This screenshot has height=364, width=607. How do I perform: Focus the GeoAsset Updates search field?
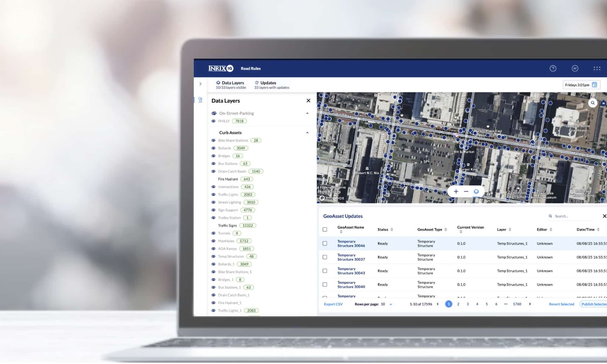(572, 216)
